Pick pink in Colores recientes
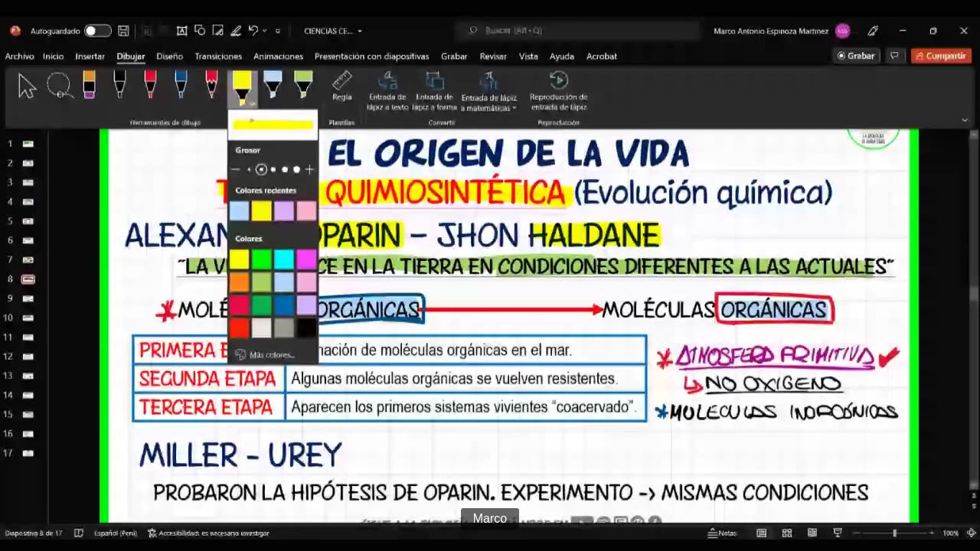The image size is (980, 551). 306,210
